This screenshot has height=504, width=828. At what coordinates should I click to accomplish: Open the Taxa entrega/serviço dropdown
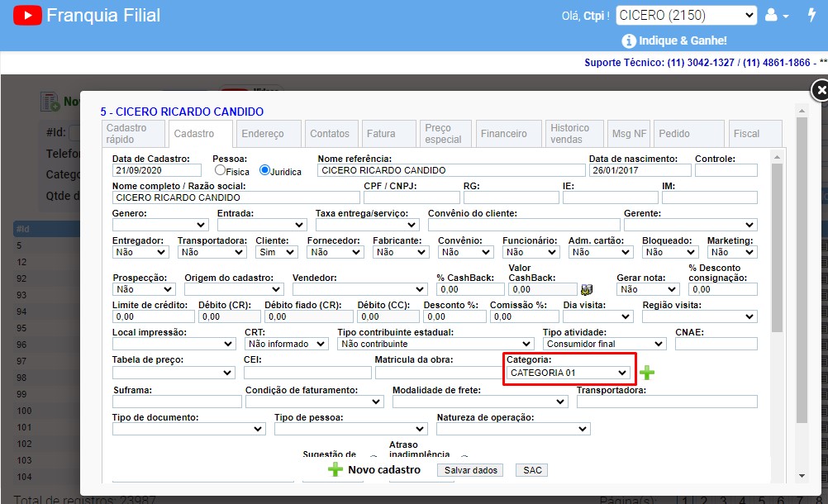367,225
